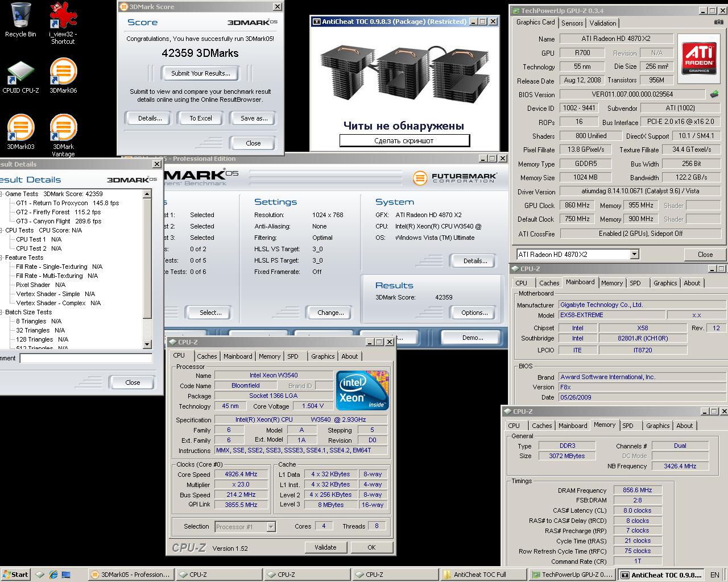Open Internet Explorer from quick launch

[x=53, y=575]
